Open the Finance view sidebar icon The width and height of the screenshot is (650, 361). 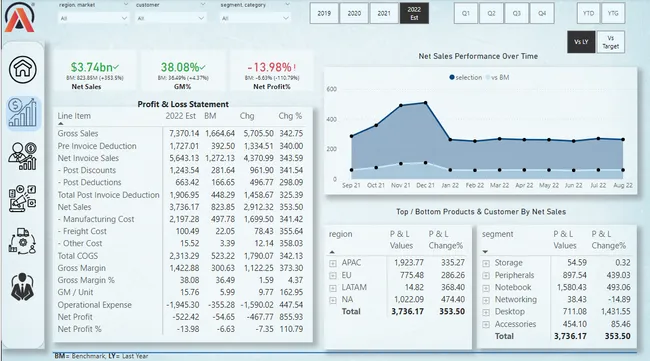click(23, 113)
